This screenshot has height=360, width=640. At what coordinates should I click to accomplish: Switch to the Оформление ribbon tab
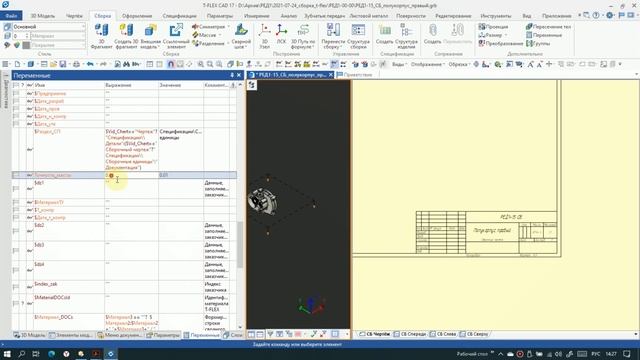(137, 16)
